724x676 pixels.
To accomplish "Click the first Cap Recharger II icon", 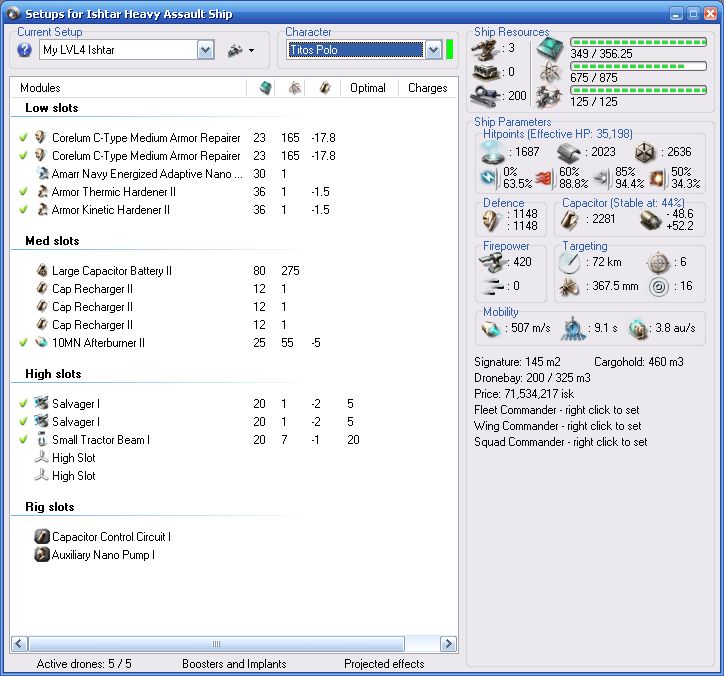I will (42, 288).
